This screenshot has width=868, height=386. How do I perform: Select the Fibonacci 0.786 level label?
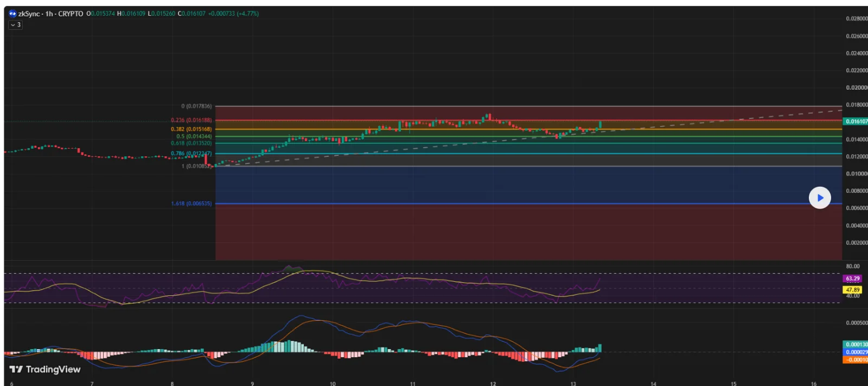pos(192,154)
